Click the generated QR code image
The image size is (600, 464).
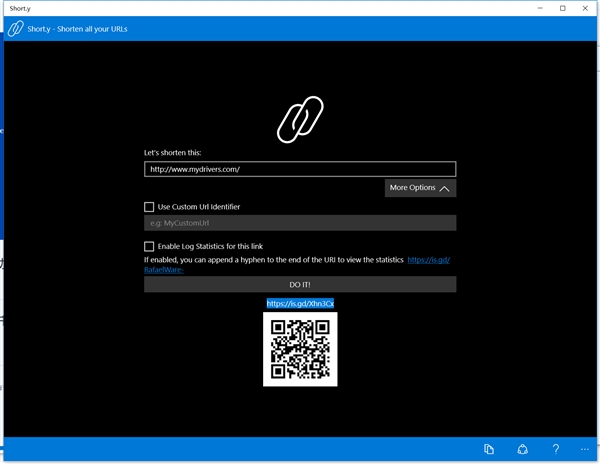coord(300,349)
